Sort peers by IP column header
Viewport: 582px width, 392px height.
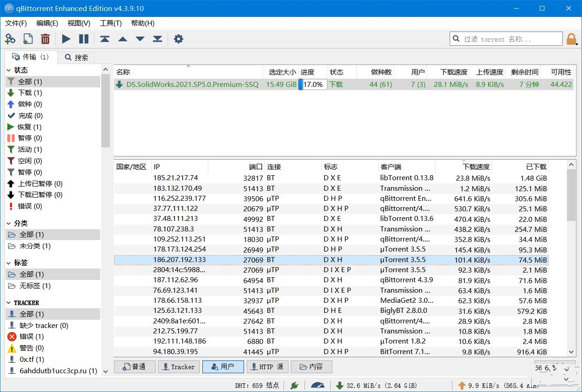pos(179,167)
